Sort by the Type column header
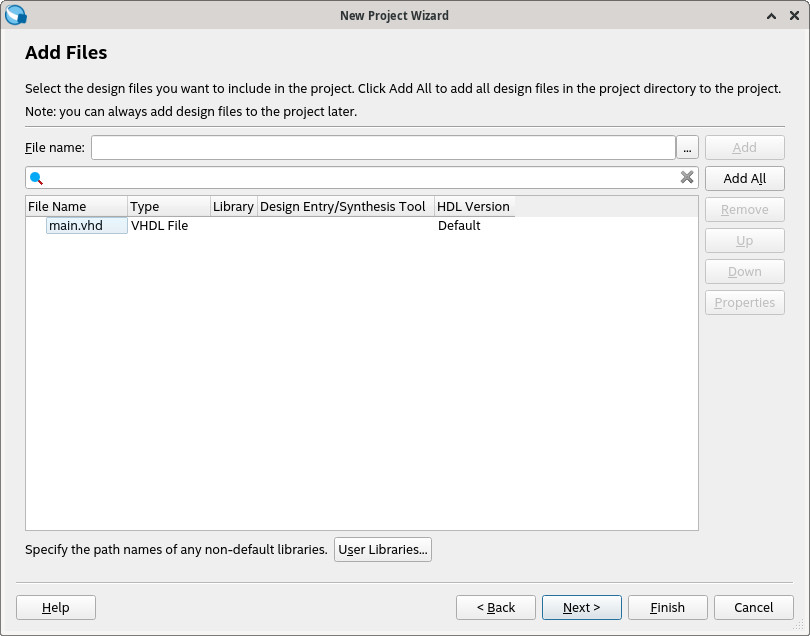Image resolution: width=810 pixels, height=636 pixels. pos(169,207)
